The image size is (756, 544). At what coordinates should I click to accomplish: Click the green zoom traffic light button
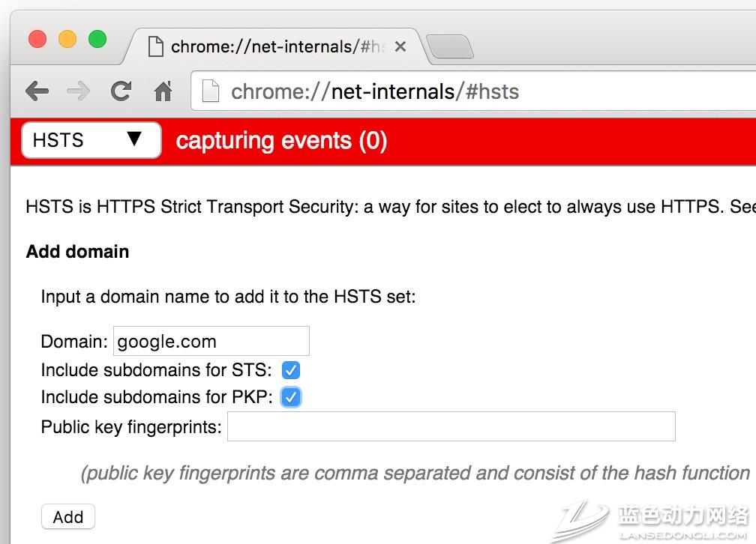[97, 40]
